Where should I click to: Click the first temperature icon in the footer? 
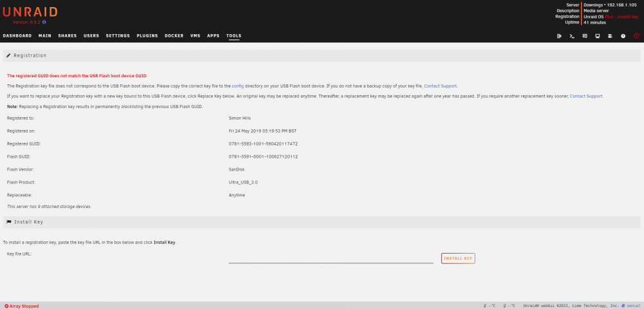(485, 306)
